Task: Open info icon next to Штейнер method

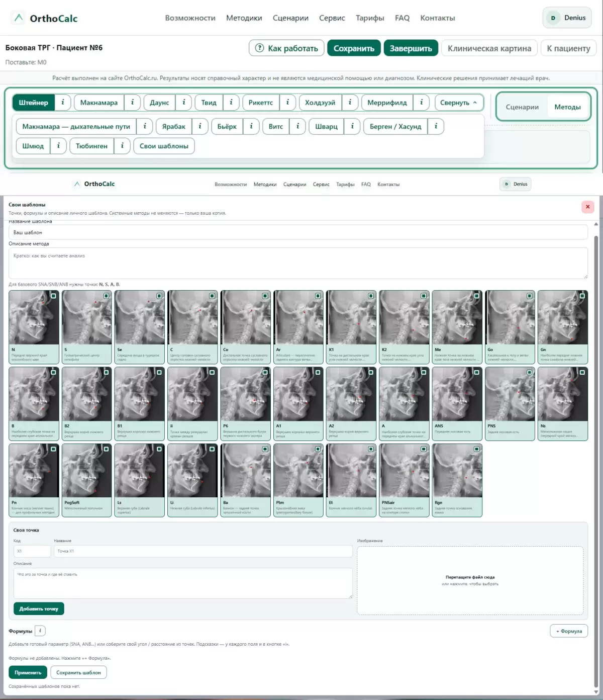Action: click(63, 103)
